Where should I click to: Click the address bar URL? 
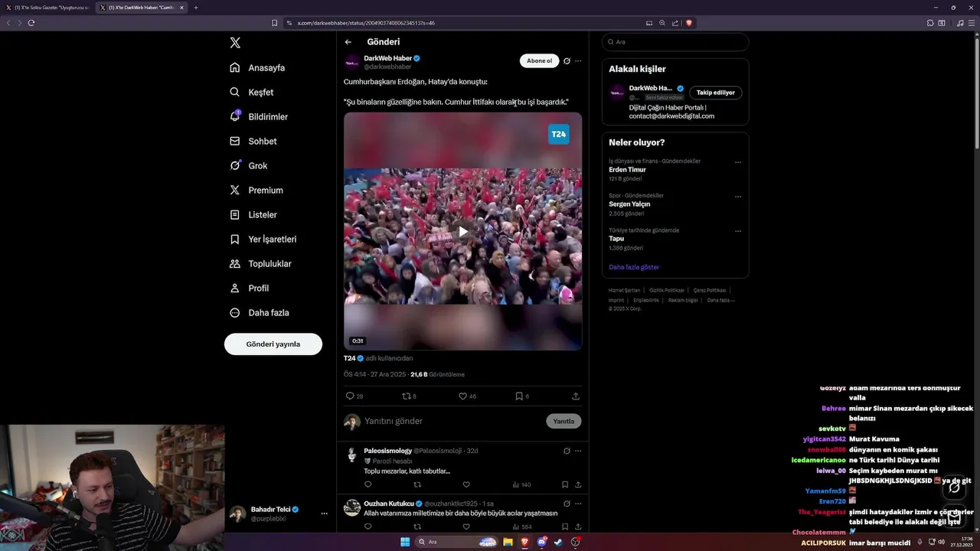[366, 23]
